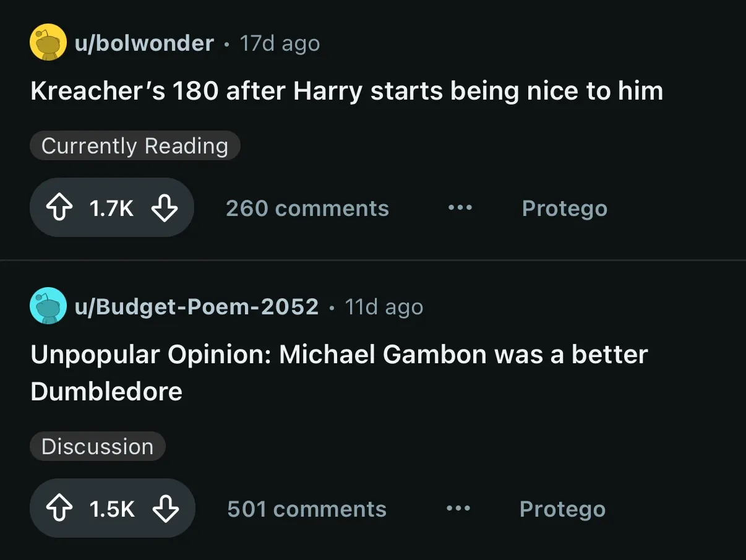Downvote the Michael Gambon Dumbledore post
Image resolution: width=746 pixels, height=560 pixels.
(x=165, y=509)
